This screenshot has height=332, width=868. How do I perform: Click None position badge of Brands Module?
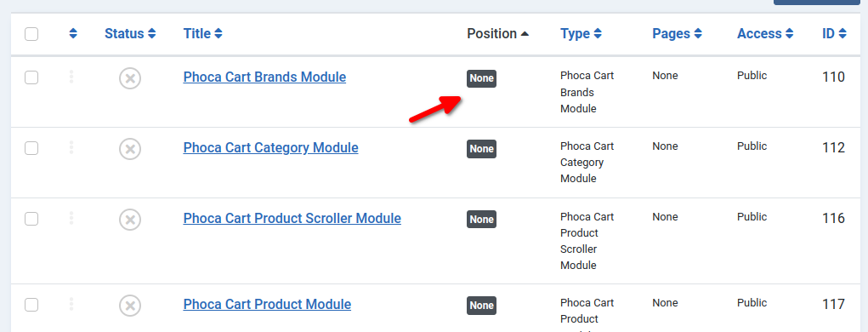click(x=481, y=78)
